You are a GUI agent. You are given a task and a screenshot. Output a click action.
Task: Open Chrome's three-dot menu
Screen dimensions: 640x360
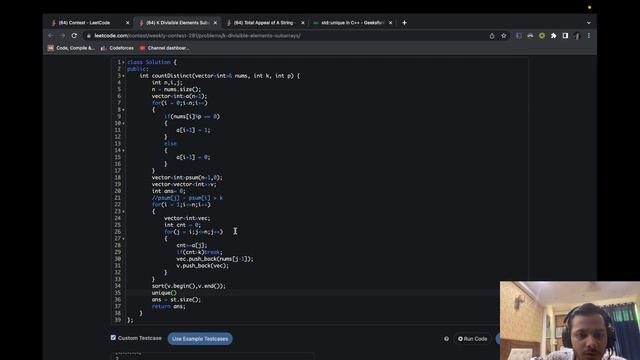[x=589, y=36]
